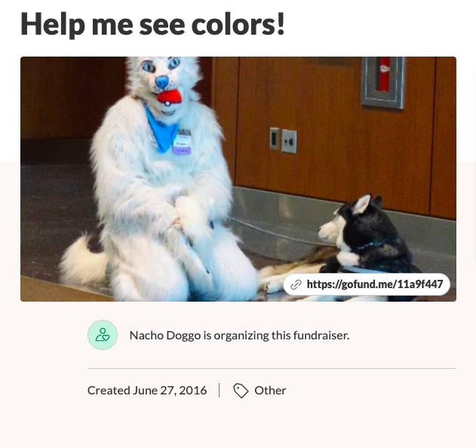Click the Help me see colors! title
This screenshot has height=448, width=476.
pyautogui.click(x=152, y=24)
